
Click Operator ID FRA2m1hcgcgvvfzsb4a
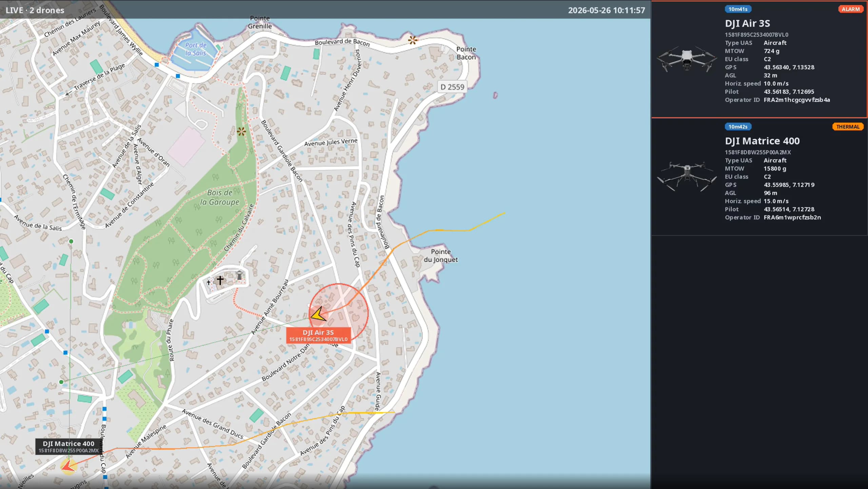point(797,100)
